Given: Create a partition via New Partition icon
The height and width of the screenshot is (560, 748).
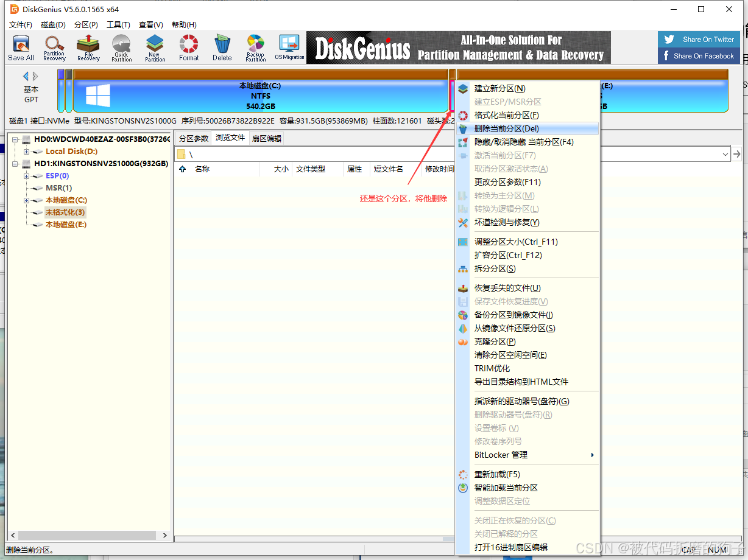Looking at the screenshot, I should 155,48.
